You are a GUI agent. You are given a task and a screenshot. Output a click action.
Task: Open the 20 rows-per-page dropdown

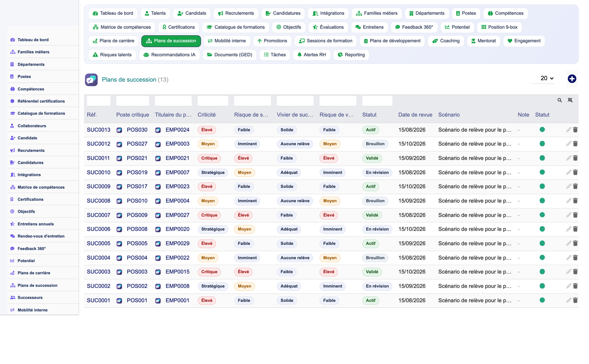coord(543,78)
